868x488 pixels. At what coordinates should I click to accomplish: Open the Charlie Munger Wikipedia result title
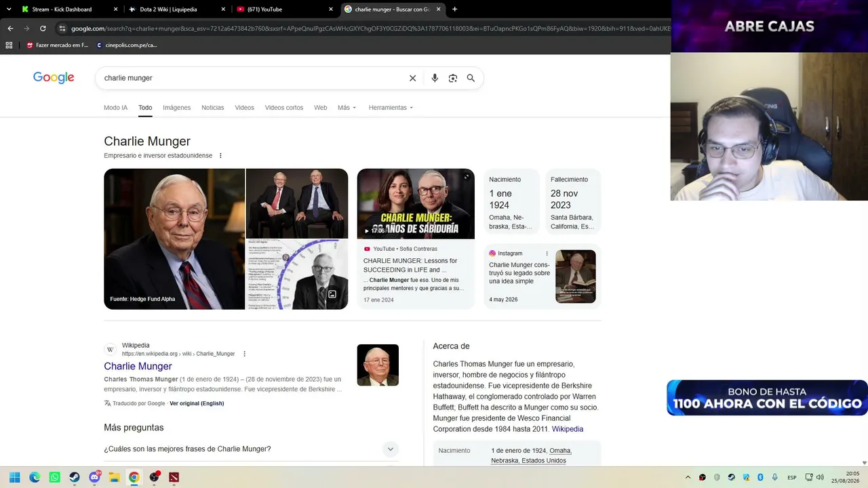point(138,366)
